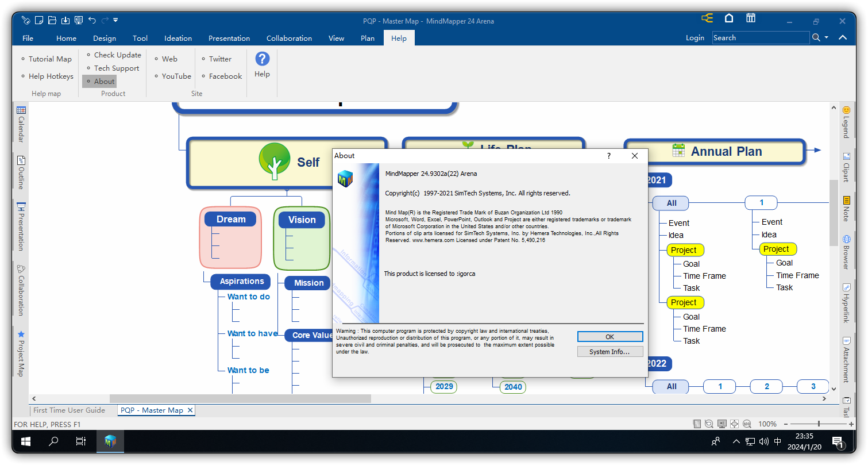Open the quick access toolbar customize dropdown
Image resolution: width=868 pixels, height=465 pixels.
[115, 20]
